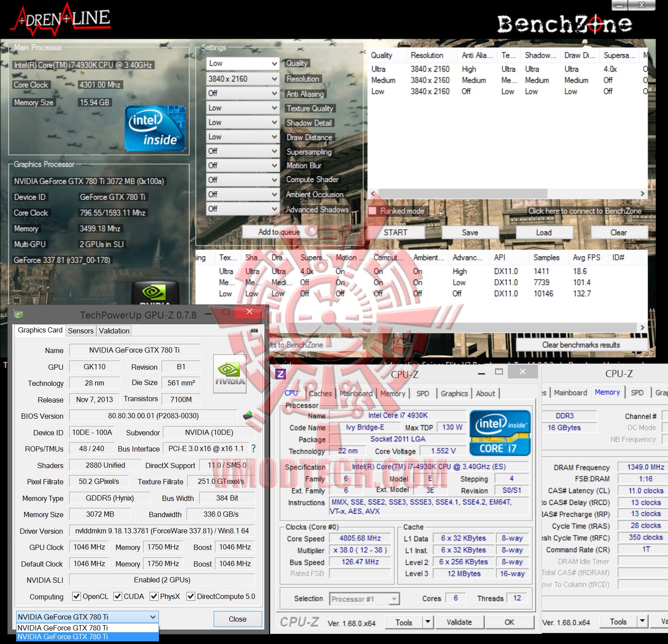Maximize the CPU-Z window
The image size is (668, 644).
[499, 371]
